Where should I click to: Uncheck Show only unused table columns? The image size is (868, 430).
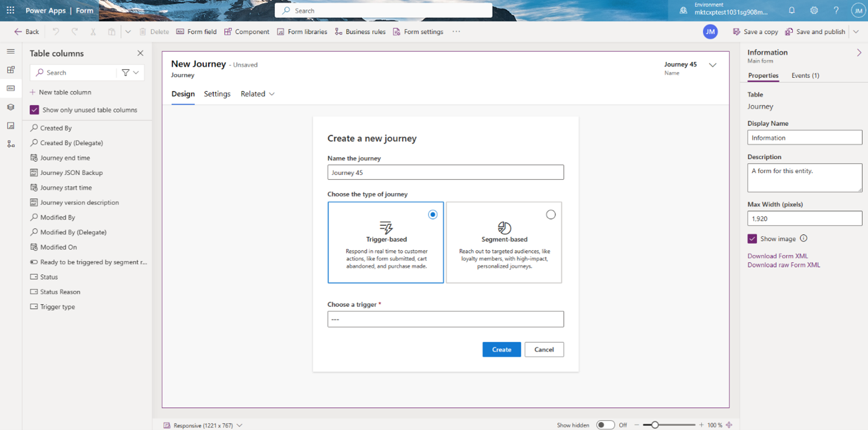click(x=35, y=110)
